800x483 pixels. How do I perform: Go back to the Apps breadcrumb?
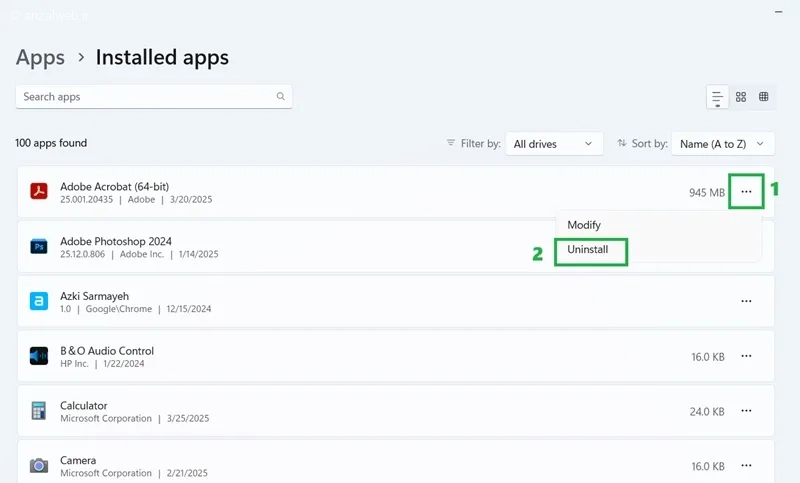pyautogui.click(x=40, y=57)
